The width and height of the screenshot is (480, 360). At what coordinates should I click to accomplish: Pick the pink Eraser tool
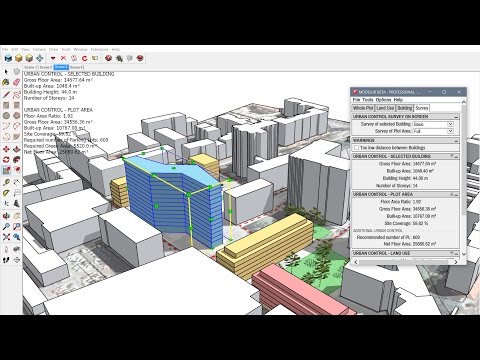(17, 82)
